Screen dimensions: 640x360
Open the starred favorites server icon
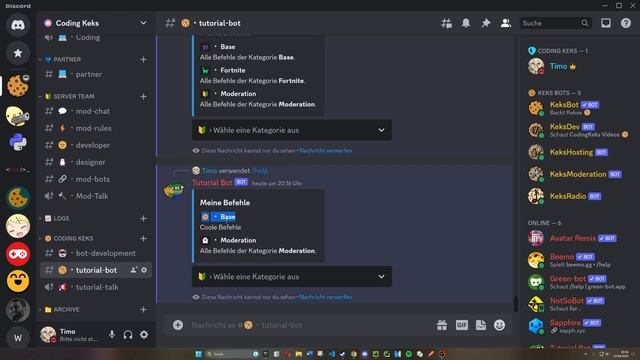point(18,53)
